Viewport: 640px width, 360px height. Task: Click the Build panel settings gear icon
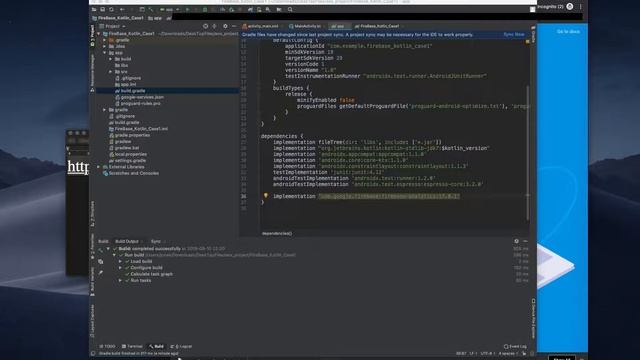[x=516, y=241]
